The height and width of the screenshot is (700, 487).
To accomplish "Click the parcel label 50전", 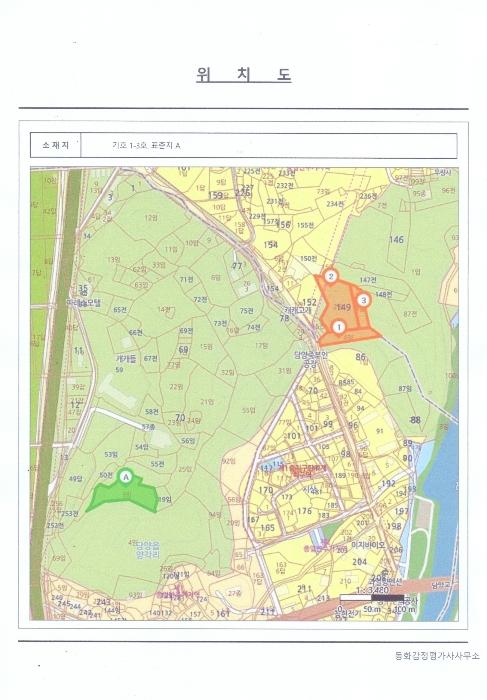I will coord(106,475).
